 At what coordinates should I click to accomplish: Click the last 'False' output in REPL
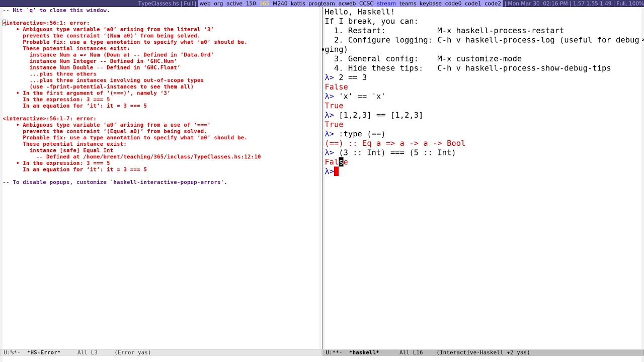click(x=336, y=162)
